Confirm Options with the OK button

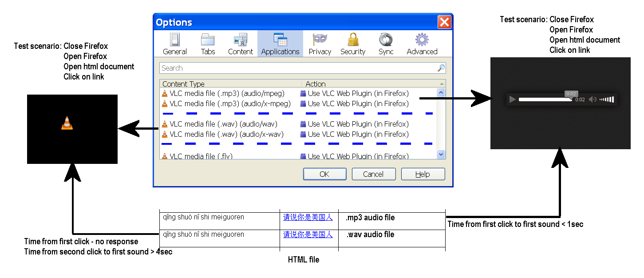(324, 174)
